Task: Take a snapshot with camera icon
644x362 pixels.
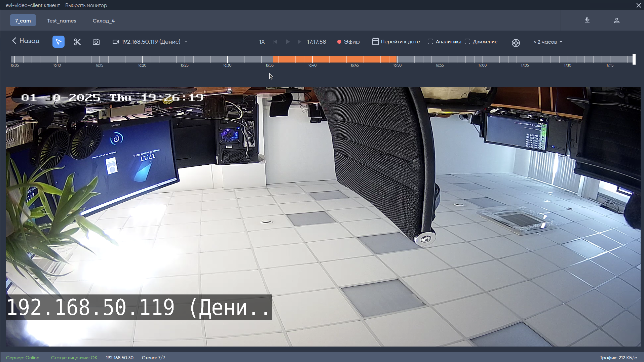Action: (x=96, y=42)
